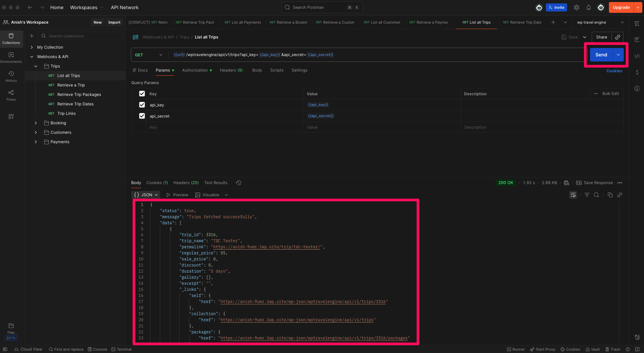Open the response Headers (25) tab

186,183
